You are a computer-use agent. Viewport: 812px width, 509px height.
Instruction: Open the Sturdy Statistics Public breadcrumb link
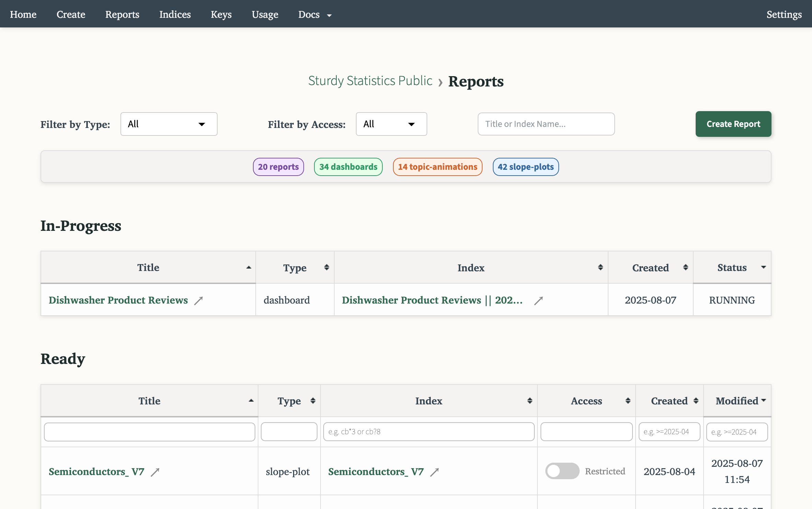point(370,81)
